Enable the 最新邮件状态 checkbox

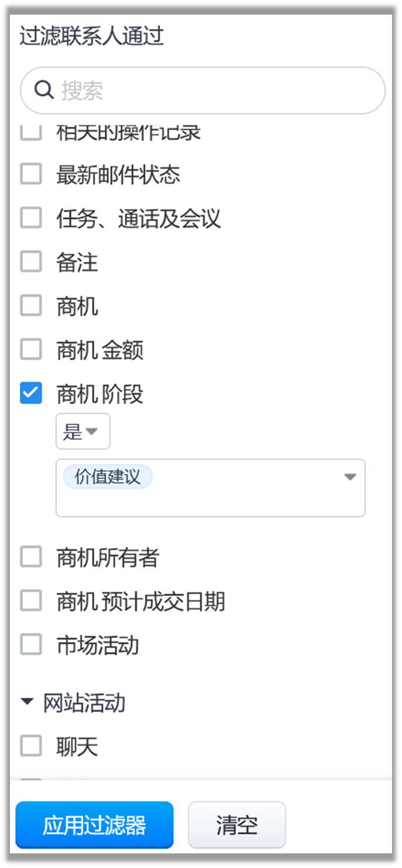(31, 174)
